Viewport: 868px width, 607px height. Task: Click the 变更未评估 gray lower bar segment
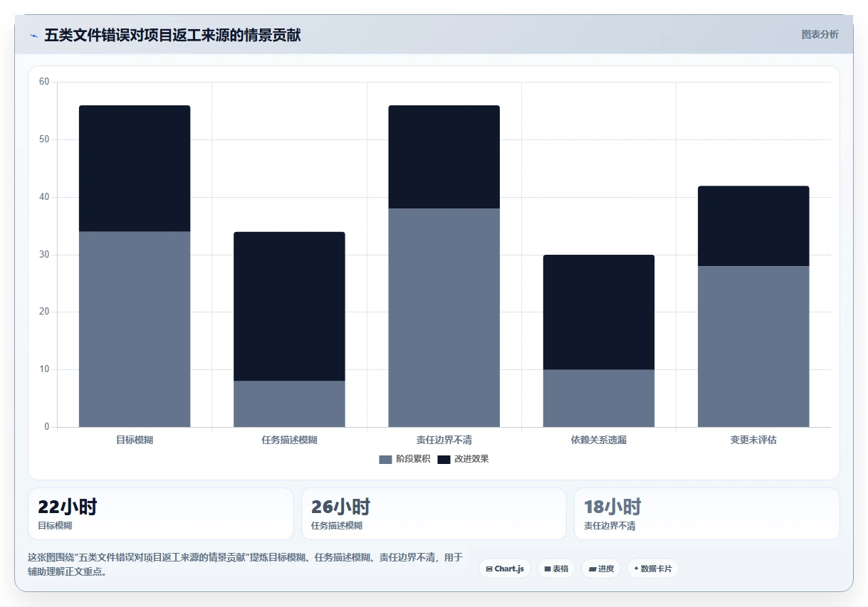[x=753, y=347]
